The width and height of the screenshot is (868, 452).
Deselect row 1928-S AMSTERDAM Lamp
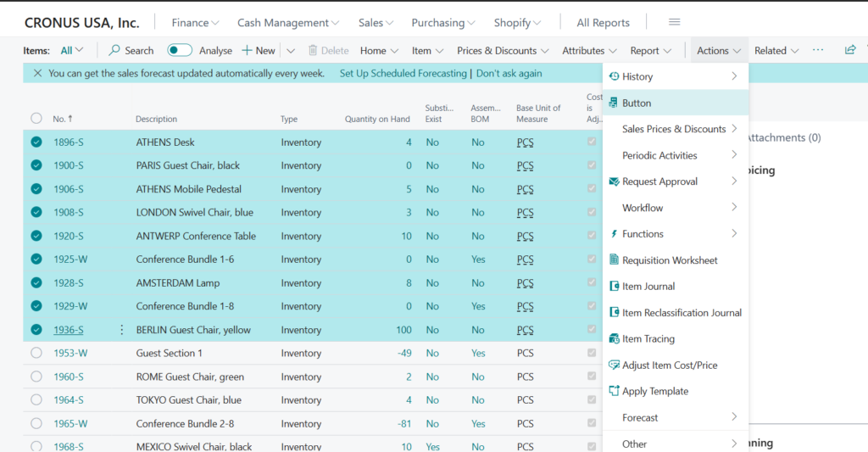(36, 282)
